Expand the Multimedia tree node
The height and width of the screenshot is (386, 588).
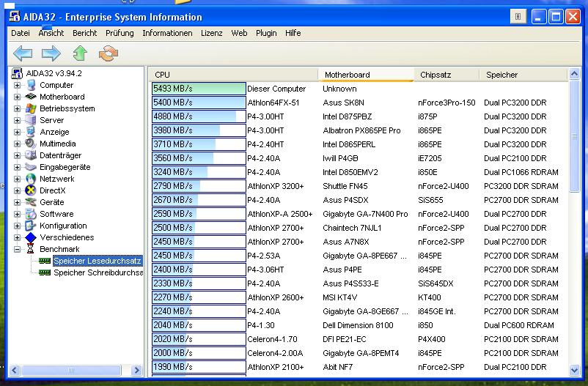pos(17,144)
